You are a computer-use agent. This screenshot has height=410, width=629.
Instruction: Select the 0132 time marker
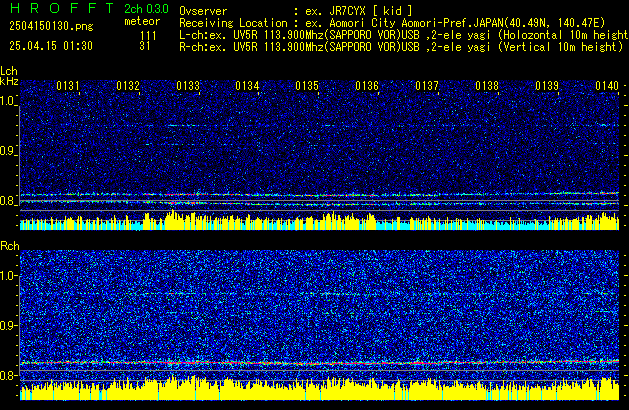(128, 86)
